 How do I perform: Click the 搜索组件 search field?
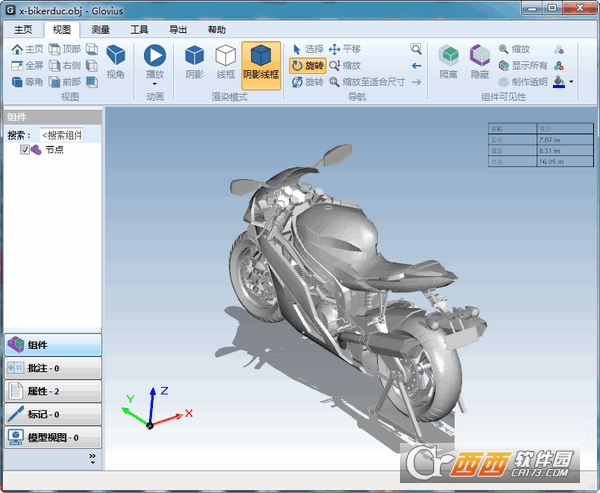[x=61, y=135]
